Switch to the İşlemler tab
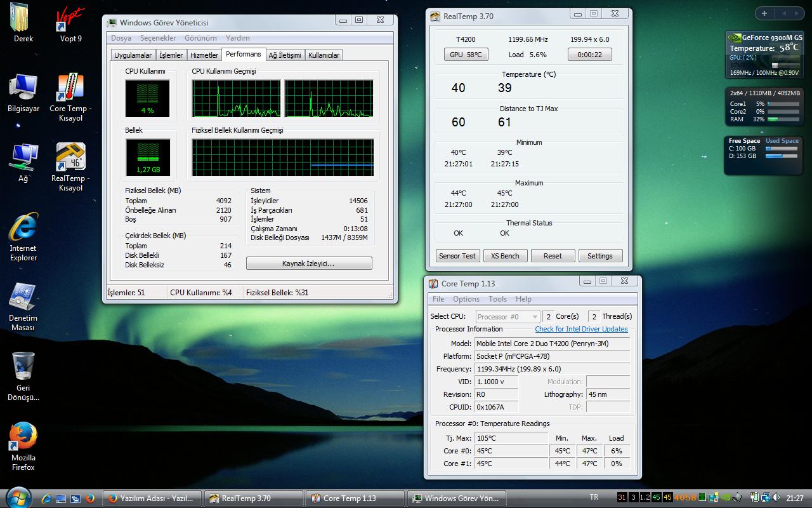The image size is (812, 508). (x=171, y=55)
